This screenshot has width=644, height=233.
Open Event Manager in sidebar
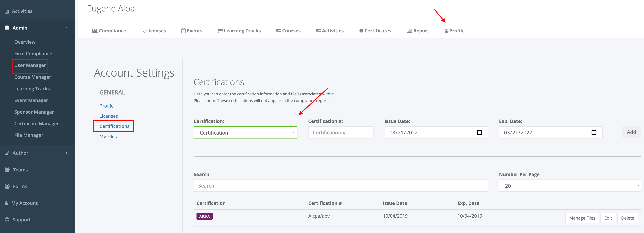pos(31,100)
